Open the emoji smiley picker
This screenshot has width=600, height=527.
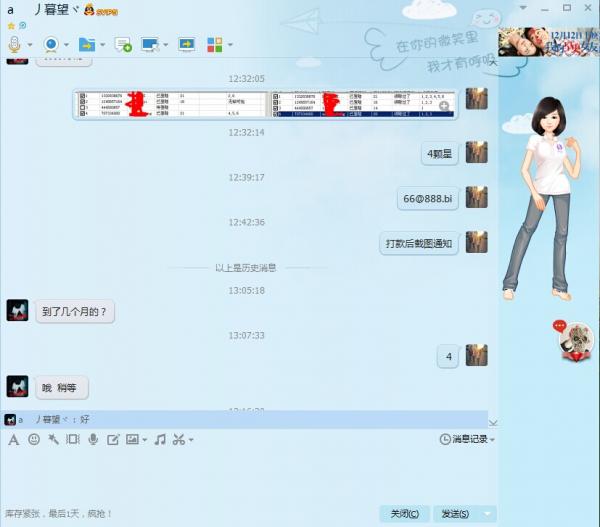[34, 439]
